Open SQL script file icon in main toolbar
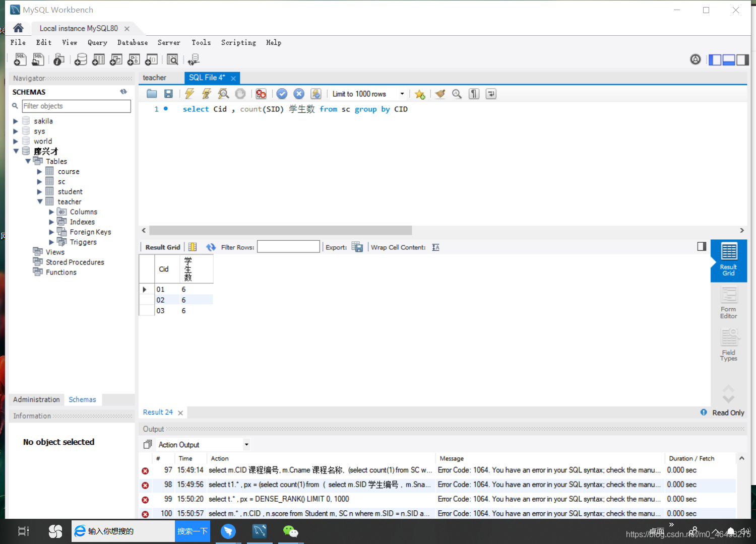The height and width of the screenshot is (544, 756). 38,59
